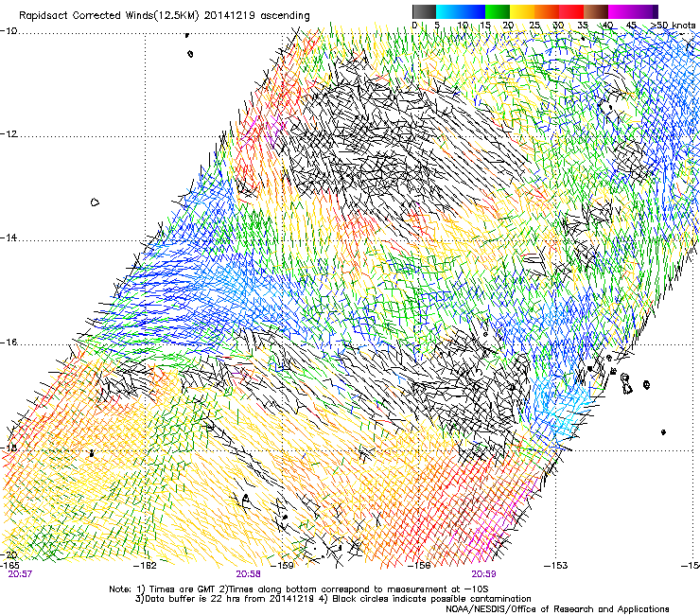Click the '20141219 ascending' date text in title
This screenshot has width=700, height=615.
(256, 16)
